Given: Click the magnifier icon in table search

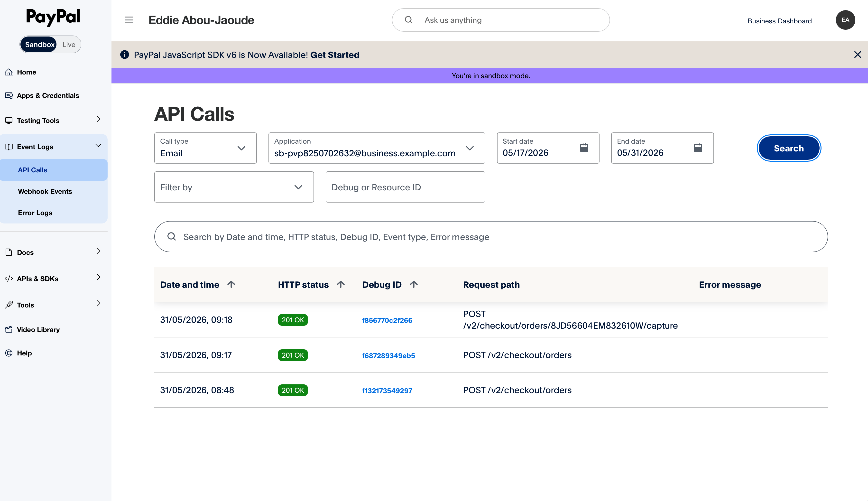Looking at the screenshot, I should [x=172, y=236].
